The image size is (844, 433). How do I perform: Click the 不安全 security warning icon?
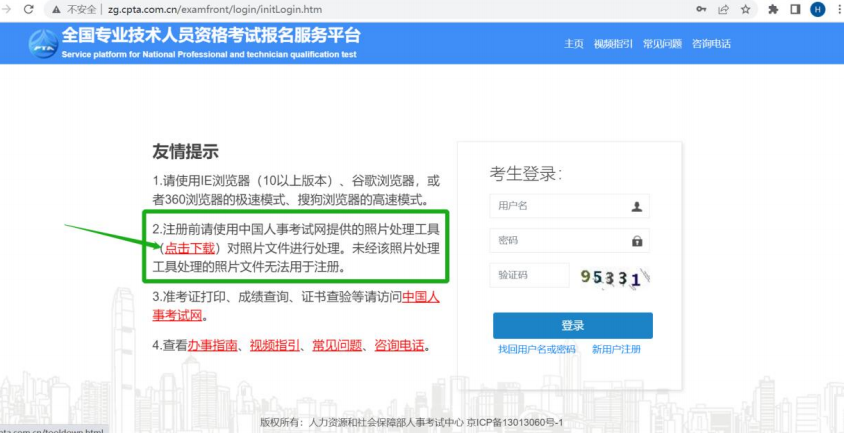pyautogui.click(x=58, y=9)
